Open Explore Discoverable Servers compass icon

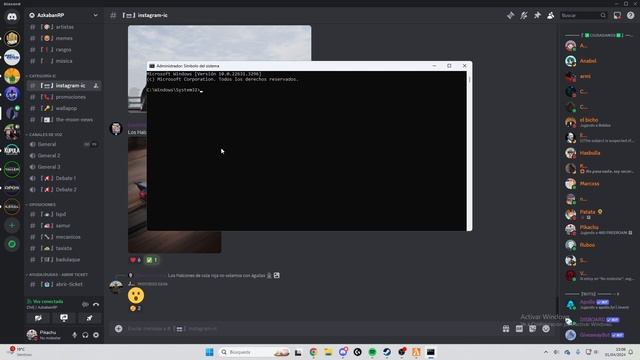point(12,244)
